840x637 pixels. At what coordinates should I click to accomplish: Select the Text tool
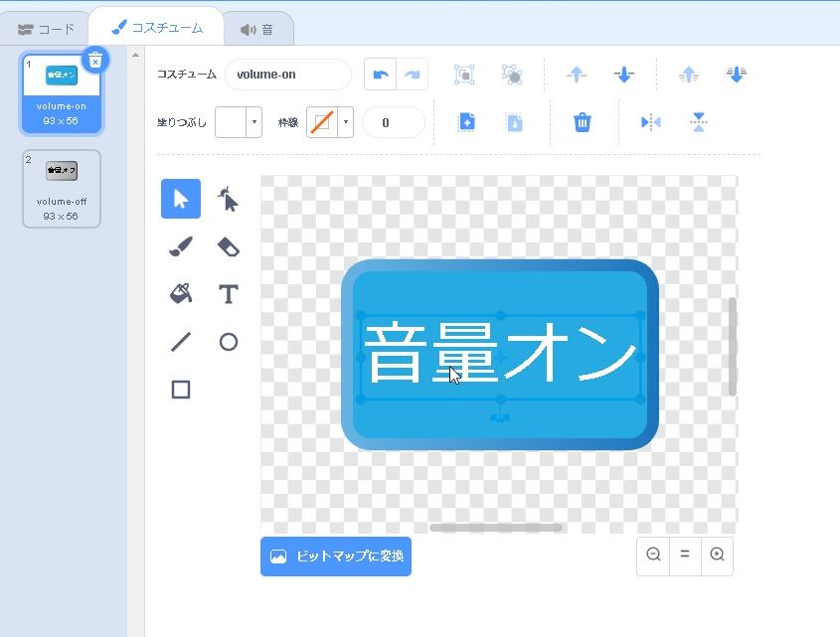point(228,294)
